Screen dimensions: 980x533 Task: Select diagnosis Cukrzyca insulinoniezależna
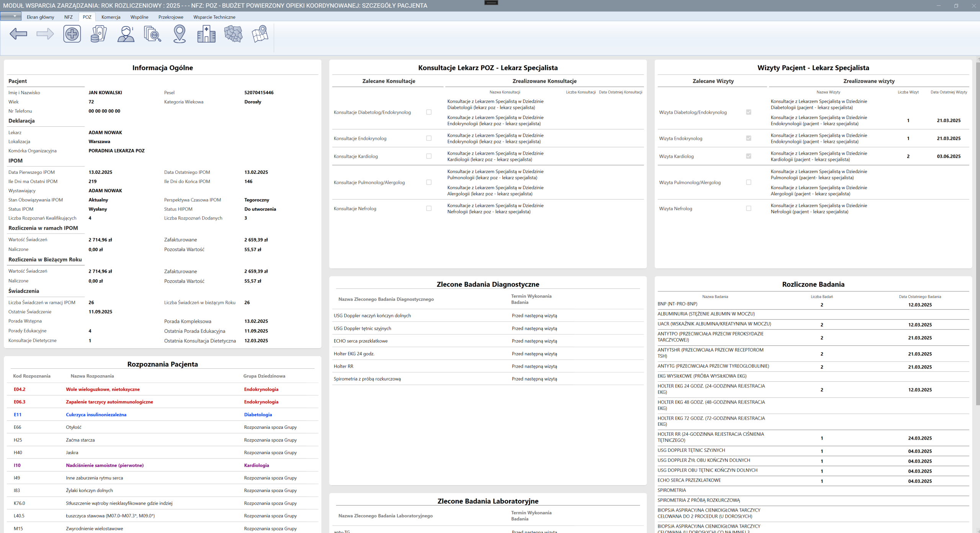tap(96, 415)
